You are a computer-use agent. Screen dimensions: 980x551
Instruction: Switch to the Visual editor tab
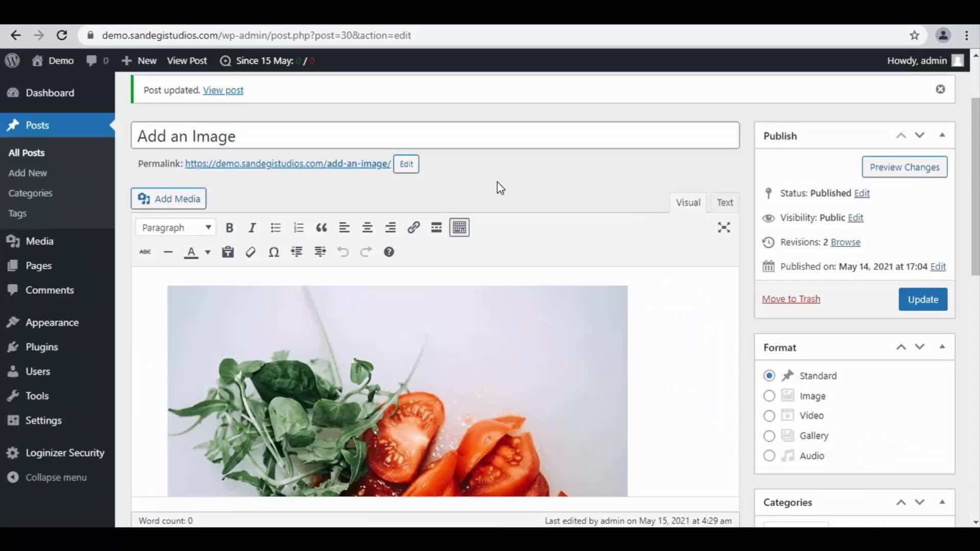click(688, 203)
